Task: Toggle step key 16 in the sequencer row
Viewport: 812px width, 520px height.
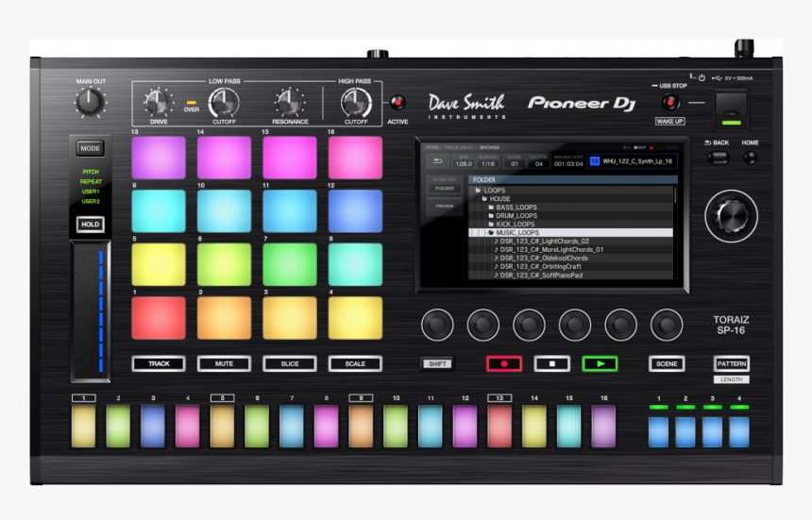Action: 604,426
